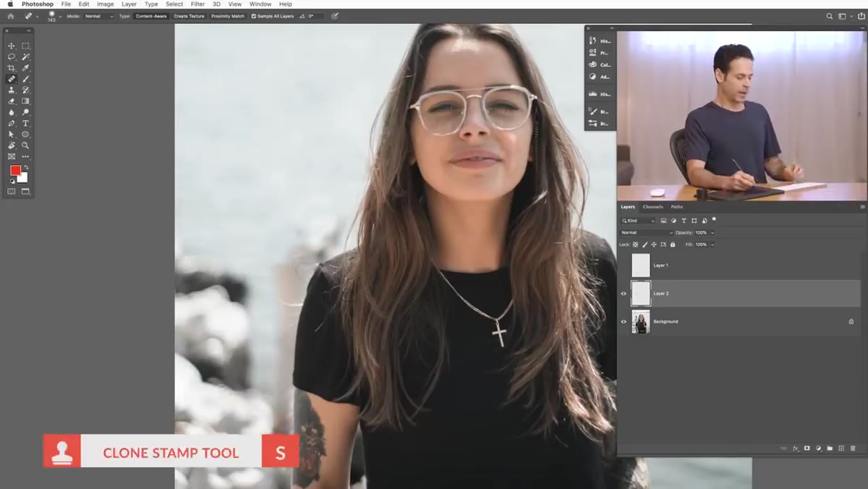Select the Clone Stamp tool in toolbox
Viewport: 868px width, 489px height.
tap(12, 90)
